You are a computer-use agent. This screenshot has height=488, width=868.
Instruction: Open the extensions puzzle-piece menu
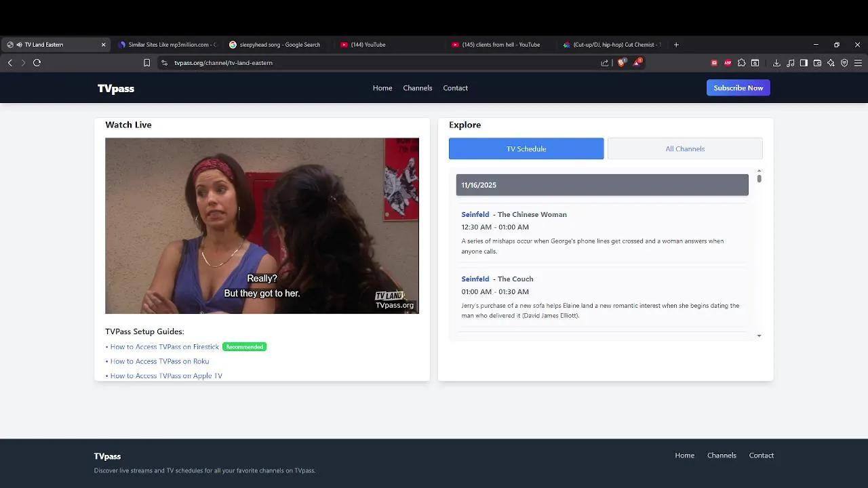pyautogui.click(x=741, y=62)
